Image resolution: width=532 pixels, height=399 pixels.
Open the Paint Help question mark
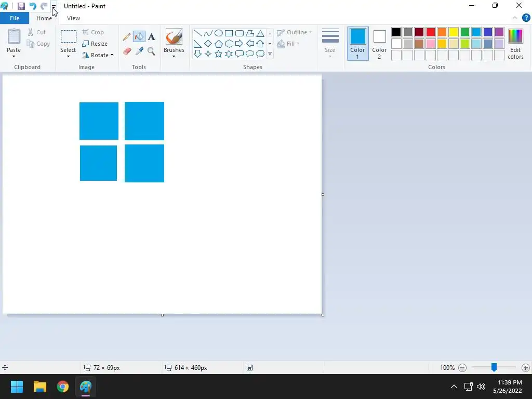tap(526, 18)
